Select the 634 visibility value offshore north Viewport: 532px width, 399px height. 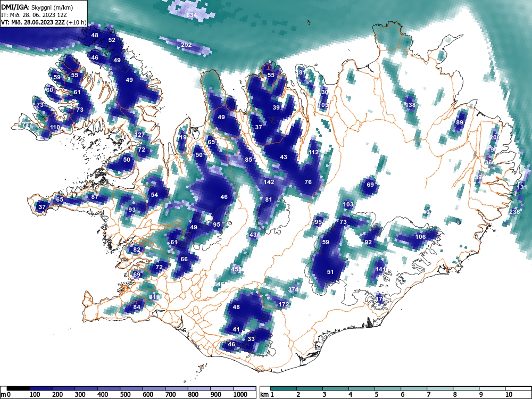pyautogui.click(x=192, y=15)
